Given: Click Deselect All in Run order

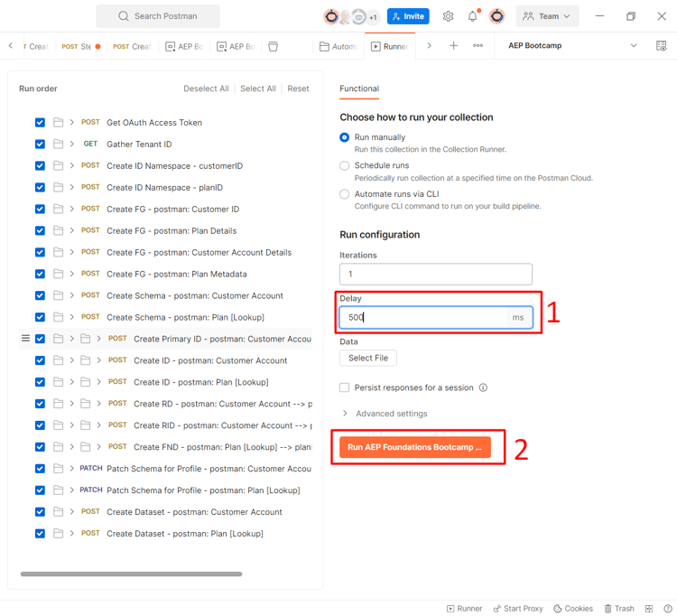Looking at the screenshot, I should click(206, 89).
